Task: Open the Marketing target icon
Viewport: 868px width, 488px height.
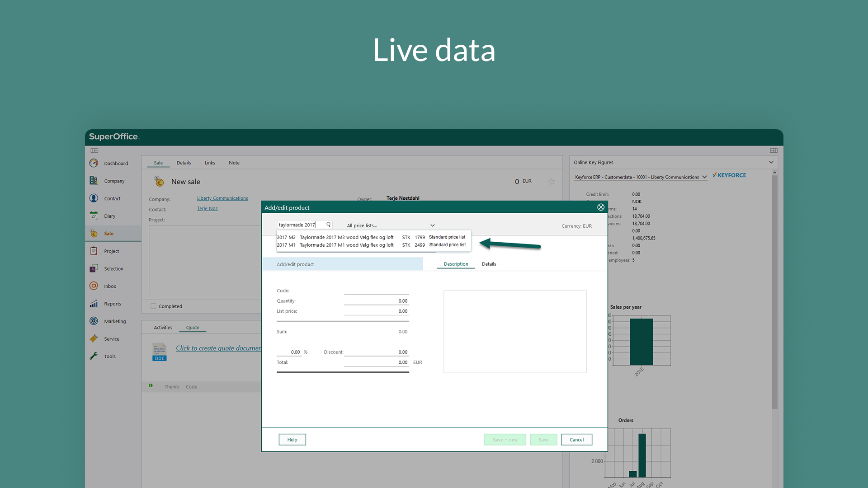Action: coord(94,321)
